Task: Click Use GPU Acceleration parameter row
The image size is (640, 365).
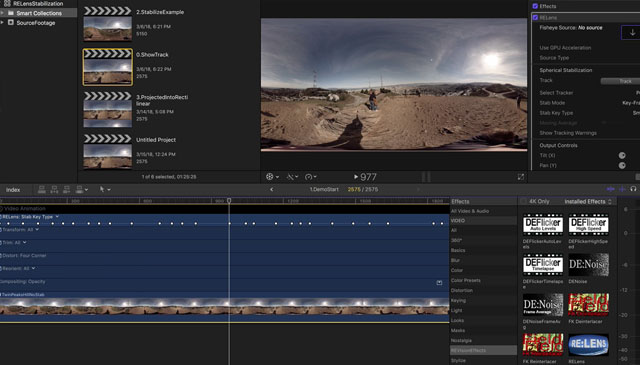Action: pos(565,48)
